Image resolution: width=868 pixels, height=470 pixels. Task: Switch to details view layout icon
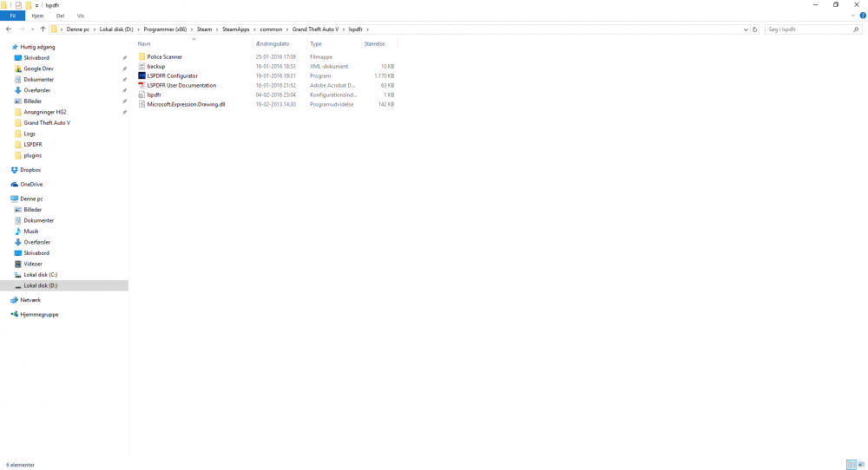click(x=852, y=465)
